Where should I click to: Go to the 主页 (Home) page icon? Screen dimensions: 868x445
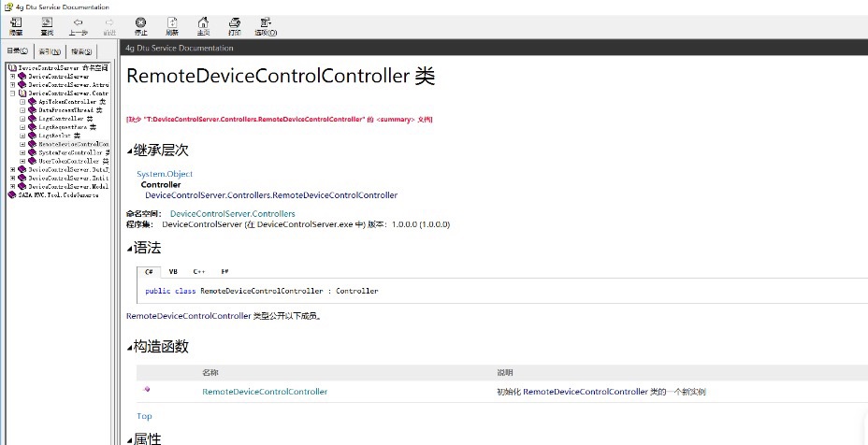(203, 25)
